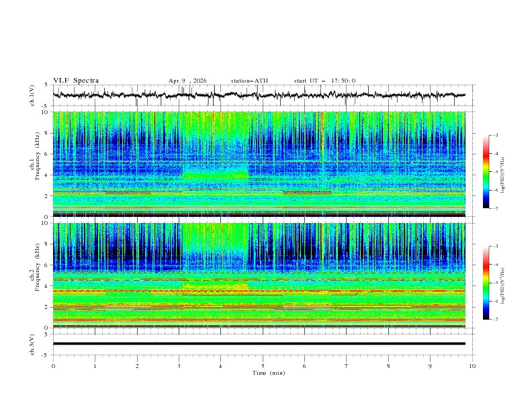532x411 pixels.
Task: Click the "ch.3(V)" axis label
Action: pos(32,345)
